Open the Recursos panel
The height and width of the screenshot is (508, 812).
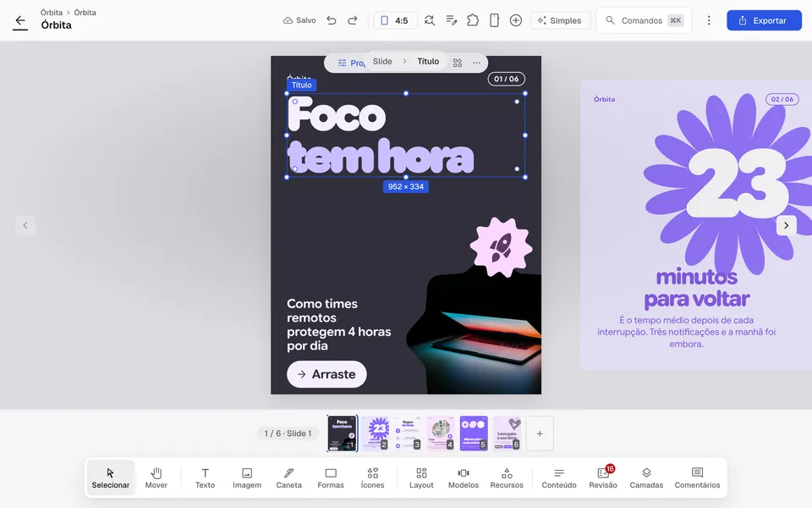507,478
